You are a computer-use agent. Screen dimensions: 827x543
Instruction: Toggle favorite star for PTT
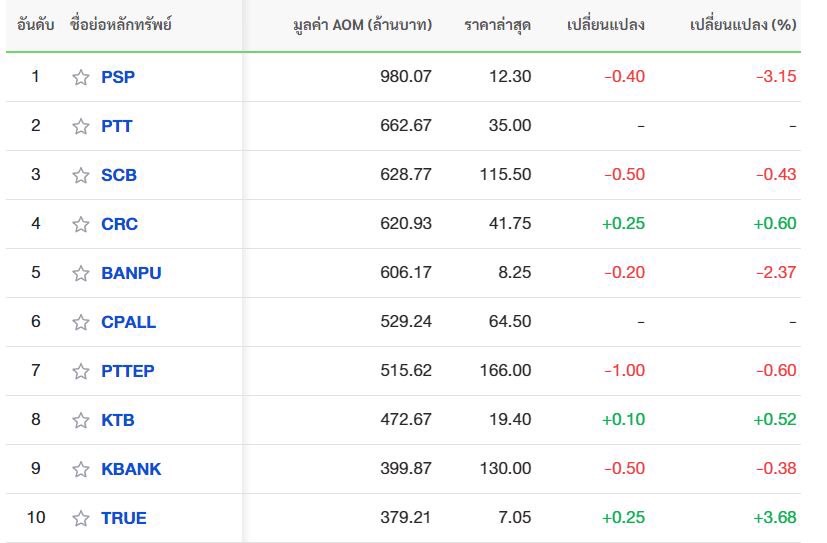81,126
